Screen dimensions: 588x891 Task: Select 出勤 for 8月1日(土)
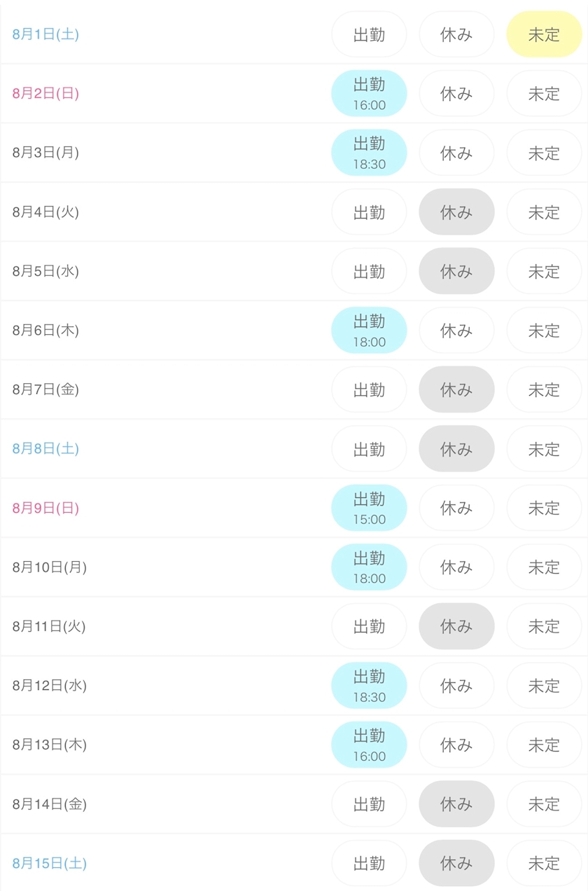coord(369,34)
